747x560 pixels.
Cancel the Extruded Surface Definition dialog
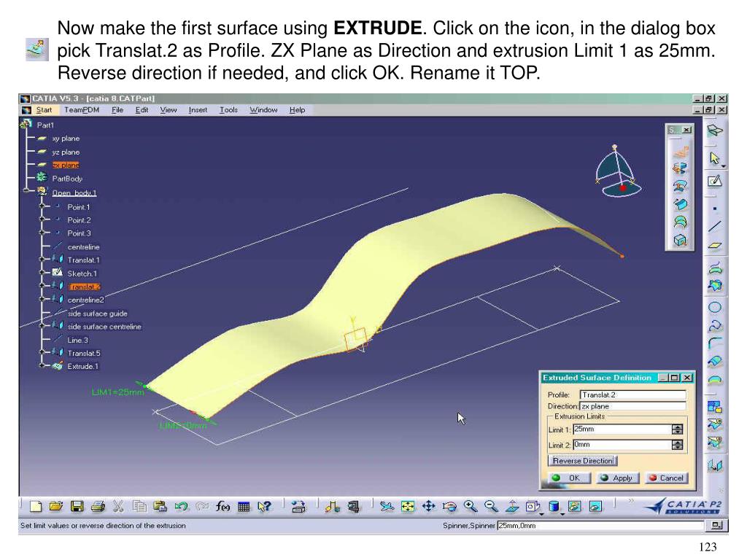pyautogui.click(x=667, y=478)
